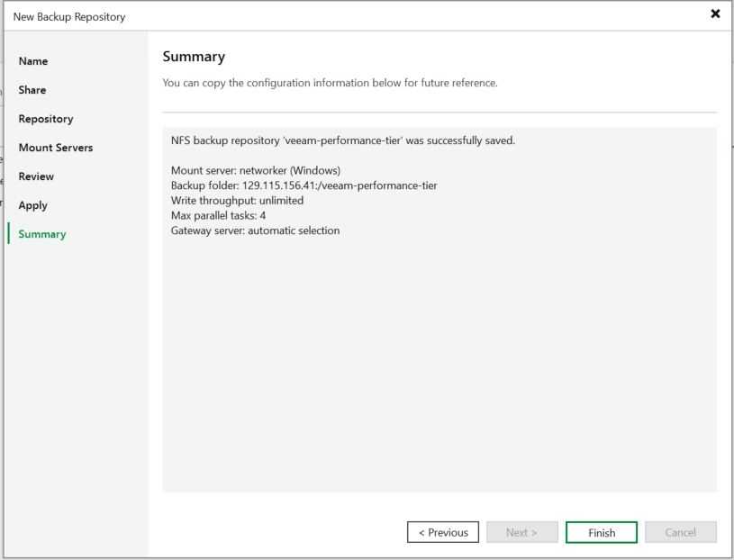The width and height of the screenshot is (734, 560).
Task: Switch to the Mount Servers step
Action: (56, 148)
